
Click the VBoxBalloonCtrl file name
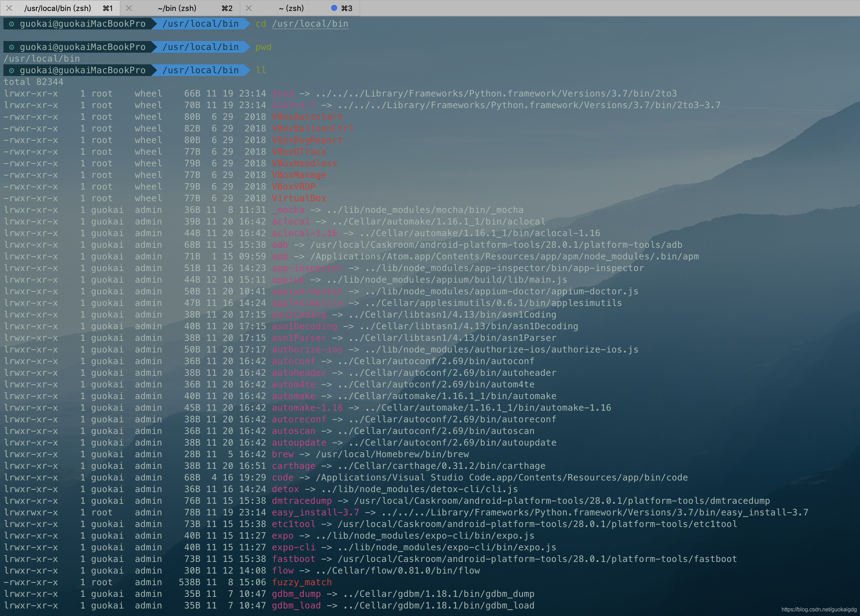coord(313,129)
